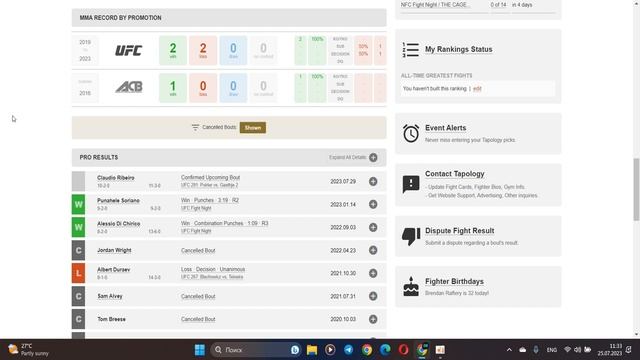Click the green W badge for Punahele Soriano
Screen dimensions: 640x360
[78, 204]
